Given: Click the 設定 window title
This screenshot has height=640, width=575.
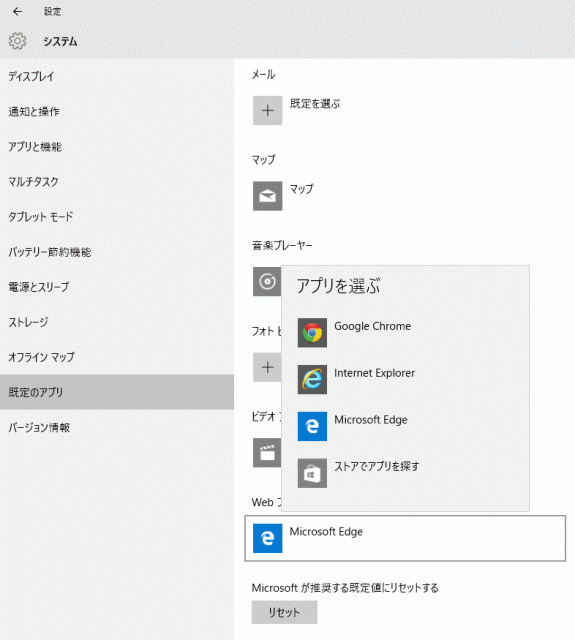Looking at the screenshot, I should [x=52, y=11].
